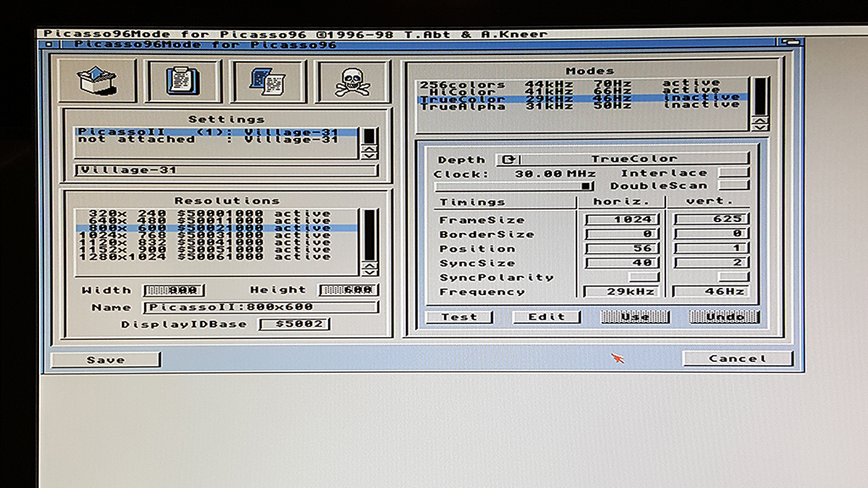Select resolution 800x 600
Viewport: 868px width, 488px height.
coord(216,228)
